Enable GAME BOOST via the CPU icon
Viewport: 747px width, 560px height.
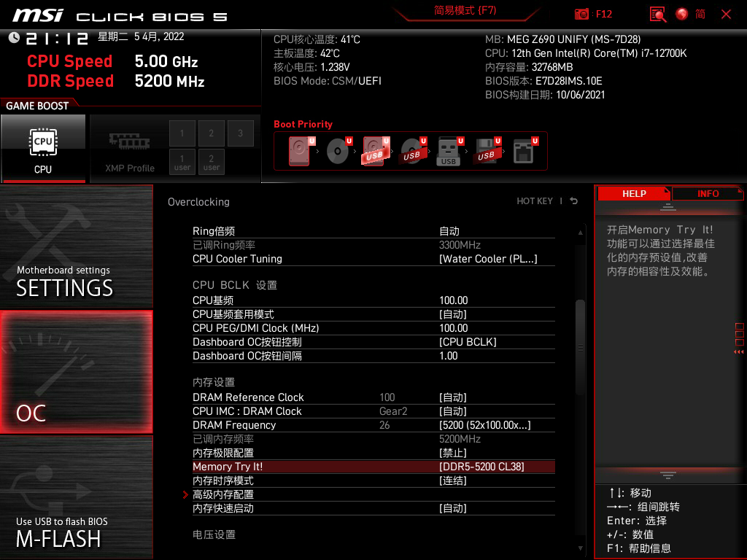tap(43, 149)
